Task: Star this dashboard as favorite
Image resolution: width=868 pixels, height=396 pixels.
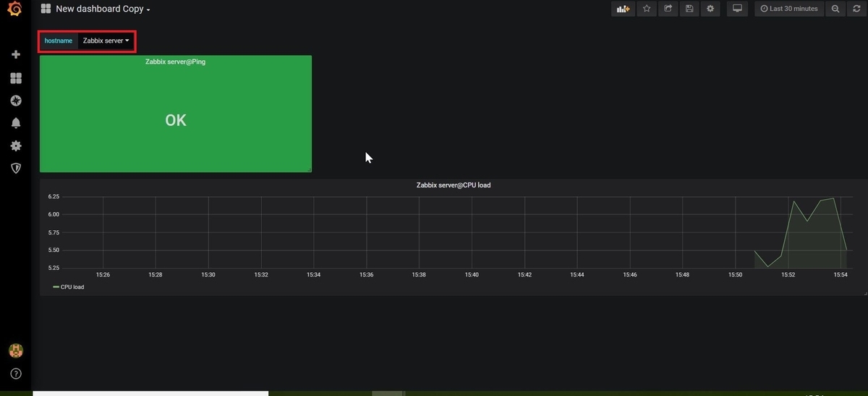Action: point(647,9)
